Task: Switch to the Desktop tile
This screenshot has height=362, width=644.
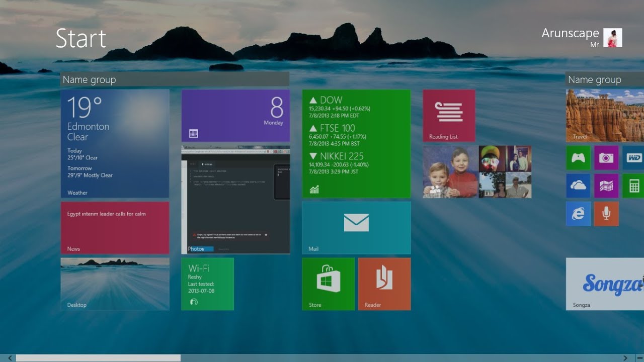Action: click(x=115, y=284)
